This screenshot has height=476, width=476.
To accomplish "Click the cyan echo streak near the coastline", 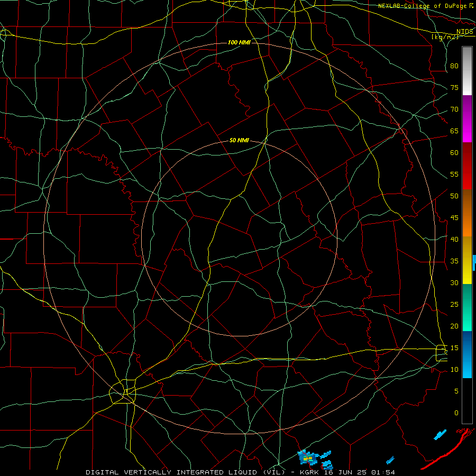I will [440, 435].
